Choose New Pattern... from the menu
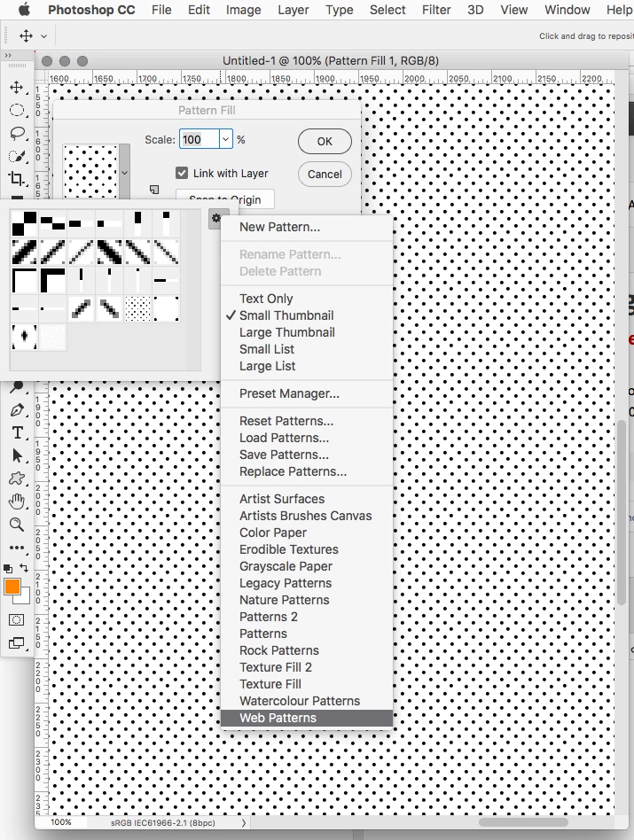Screen dimensions: 634x840 click(307, 227)
